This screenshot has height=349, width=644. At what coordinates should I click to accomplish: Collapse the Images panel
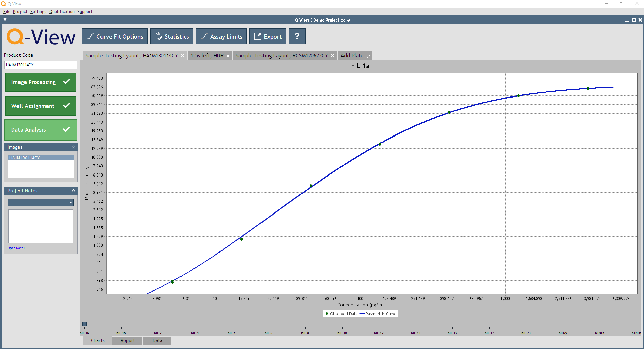pos(73,147)
